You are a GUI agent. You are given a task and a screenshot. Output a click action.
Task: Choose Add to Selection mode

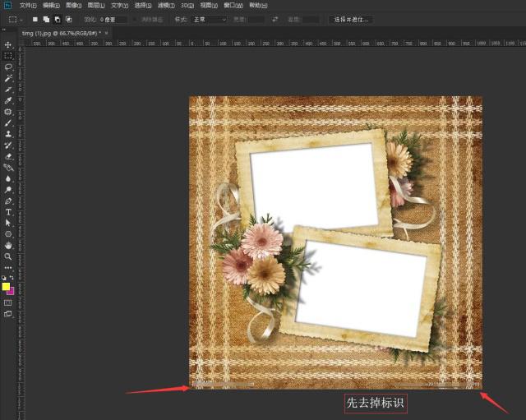(x=46, y=20)
